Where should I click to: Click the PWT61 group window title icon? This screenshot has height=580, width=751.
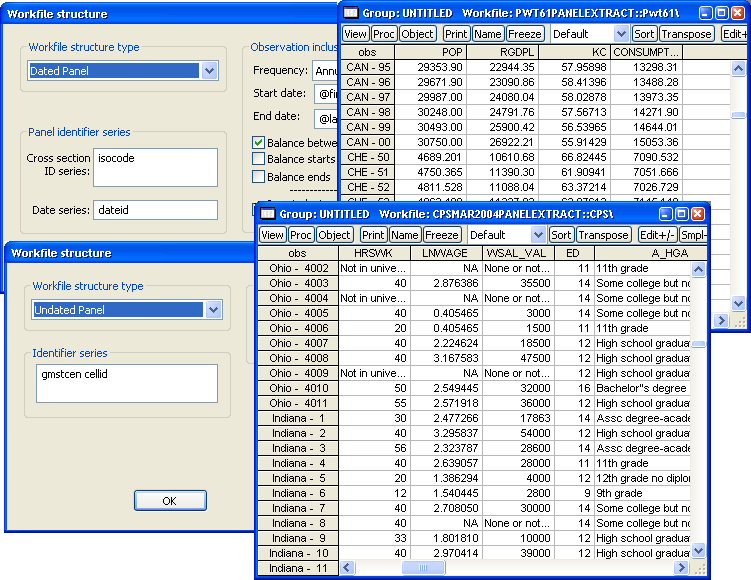(x=351, y=12)
